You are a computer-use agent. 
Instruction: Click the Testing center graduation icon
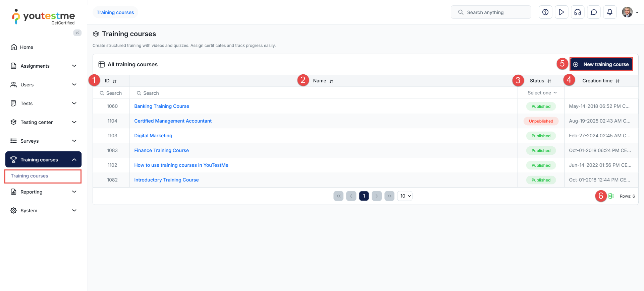tap(14, 122)
